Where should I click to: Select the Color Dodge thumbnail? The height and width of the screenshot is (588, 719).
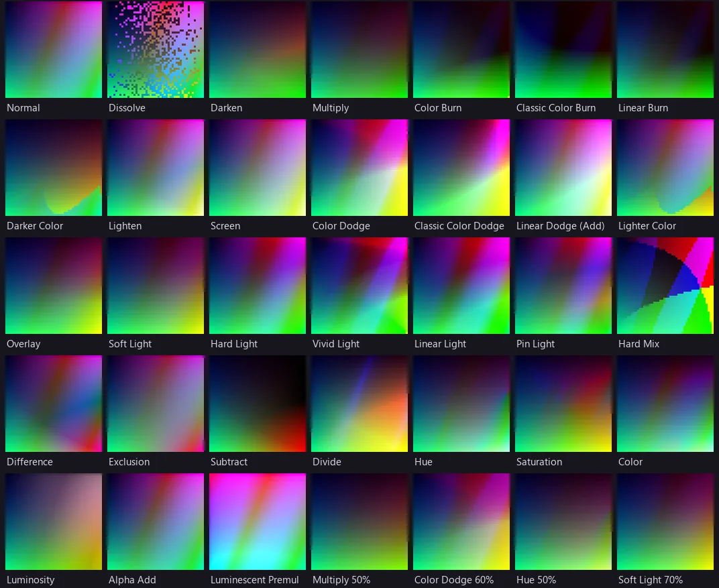point(359,168)
